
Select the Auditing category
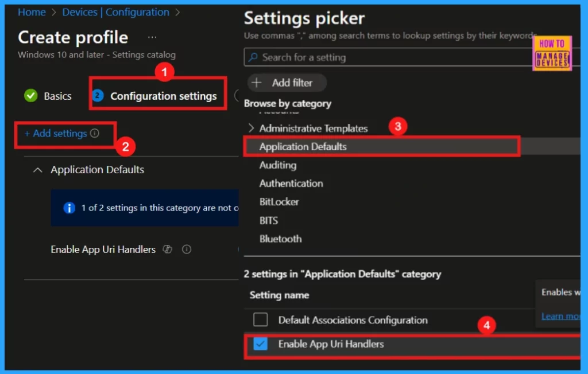click(278, 165)
